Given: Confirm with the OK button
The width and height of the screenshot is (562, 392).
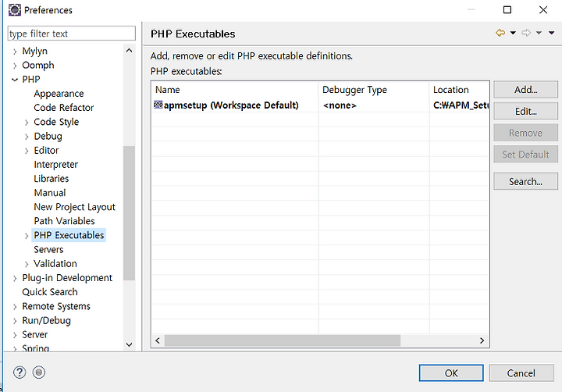Looking at the screenshot, I should 451,373.
